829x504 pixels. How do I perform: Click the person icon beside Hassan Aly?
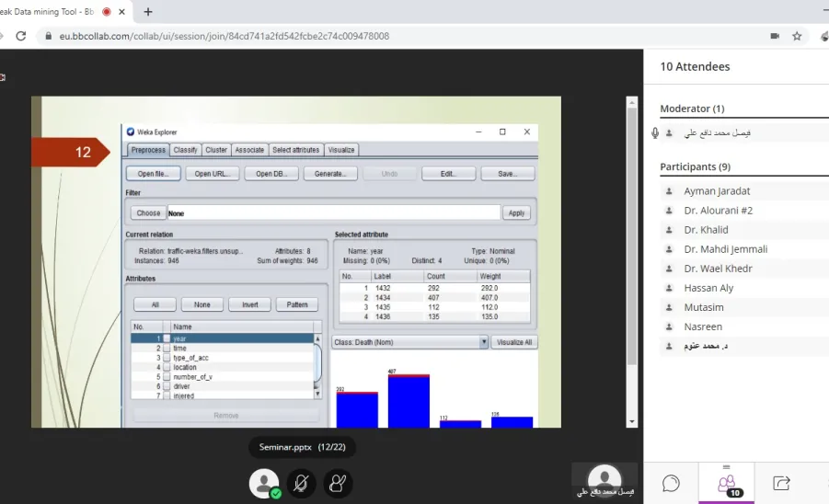[669, 288]
